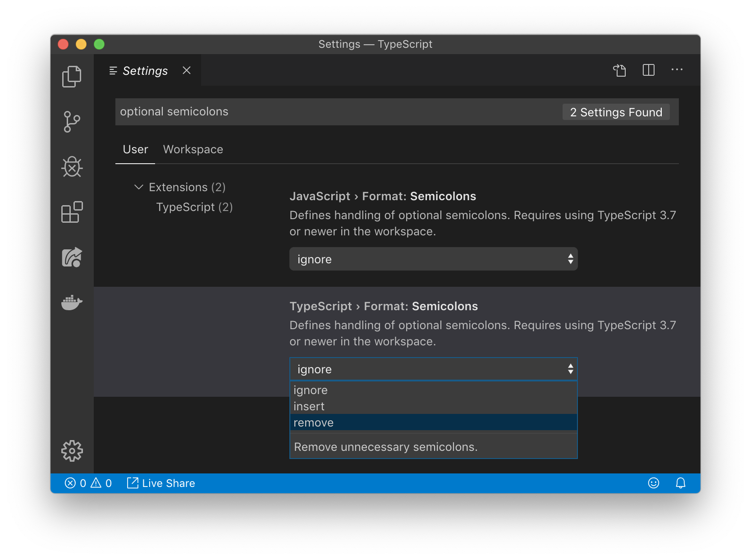
Task: Open the Run and Debug view
Action: (71, 167)
